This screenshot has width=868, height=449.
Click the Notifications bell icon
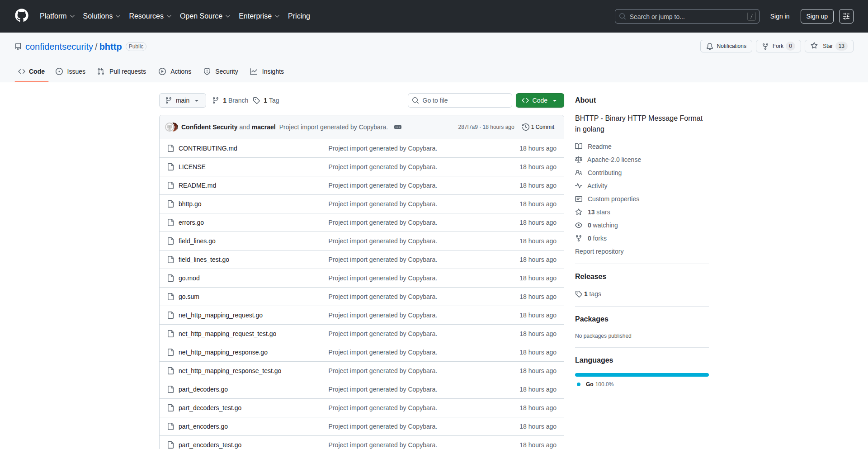tap(710, 46)
